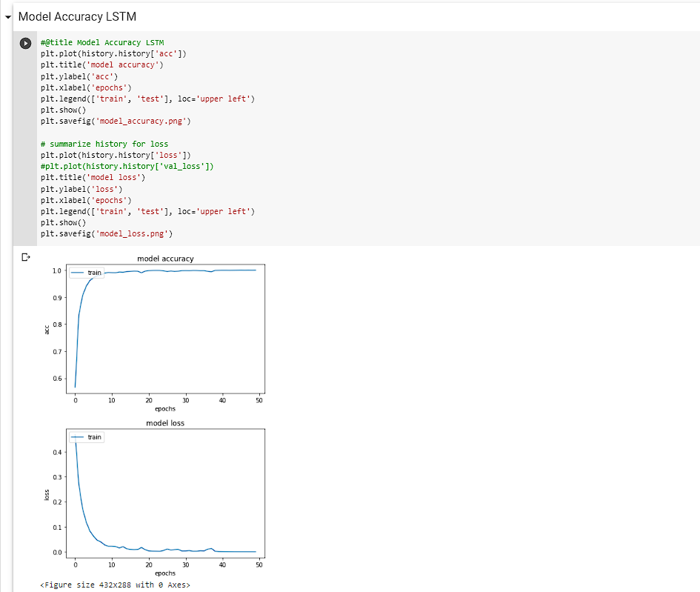The width and height of the screenshot is (700, 592).
Task: Click the epochs axis label under accuracy chart
Action: coord(165,409)
